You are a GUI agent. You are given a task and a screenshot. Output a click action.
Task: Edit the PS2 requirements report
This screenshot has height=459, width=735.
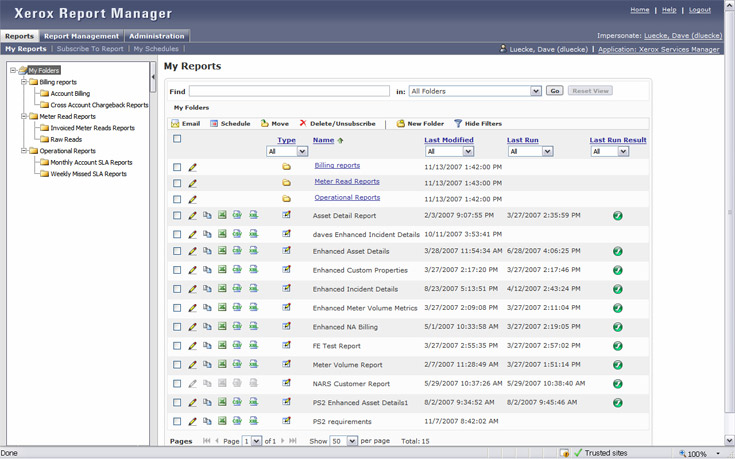click(192, 421)
